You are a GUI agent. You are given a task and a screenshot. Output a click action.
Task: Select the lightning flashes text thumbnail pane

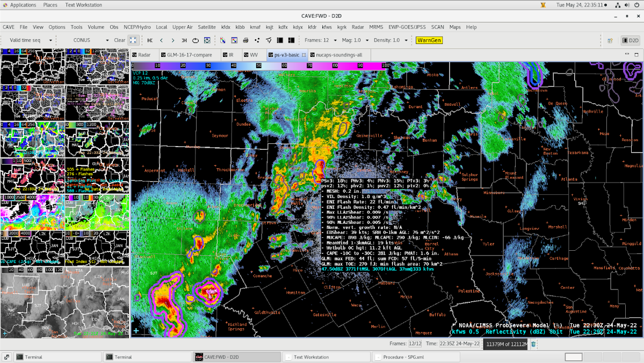coord(97,176)
